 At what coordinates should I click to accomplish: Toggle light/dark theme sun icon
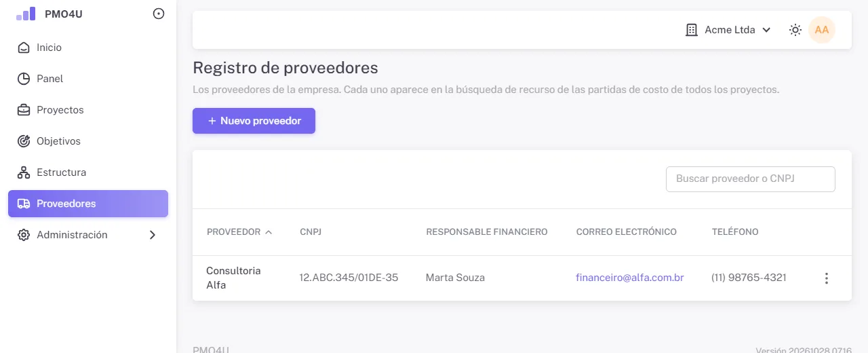coord(795,30)
